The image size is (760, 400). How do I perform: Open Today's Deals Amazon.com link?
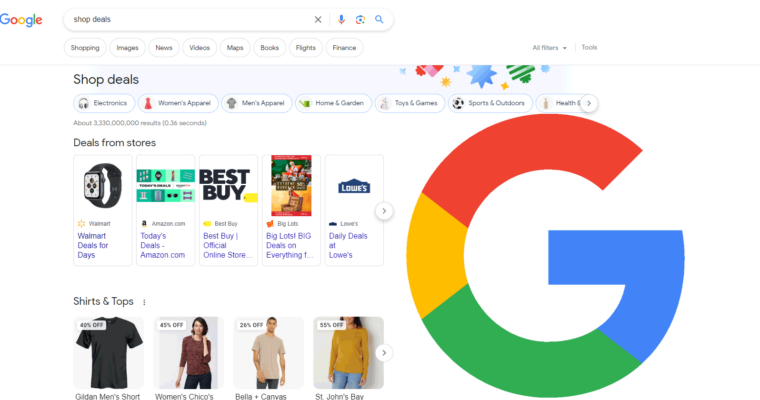(x=162, y=245)
